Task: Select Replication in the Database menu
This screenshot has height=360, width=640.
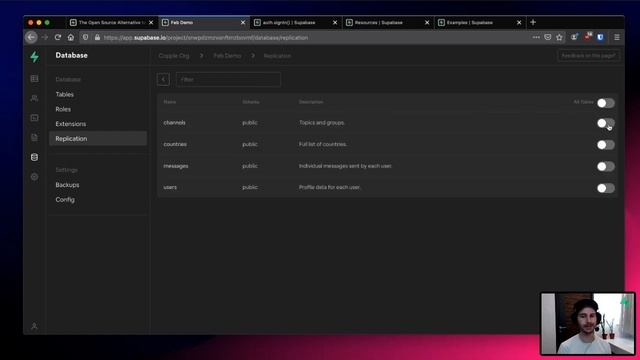Action: pos(98,138)
